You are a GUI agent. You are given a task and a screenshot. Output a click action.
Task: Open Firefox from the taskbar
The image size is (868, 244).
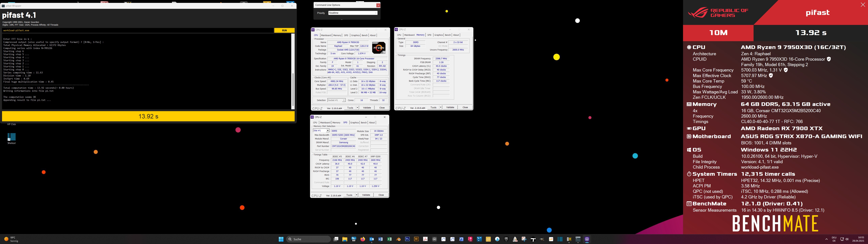pyautogui.click(x=363, y=239)
